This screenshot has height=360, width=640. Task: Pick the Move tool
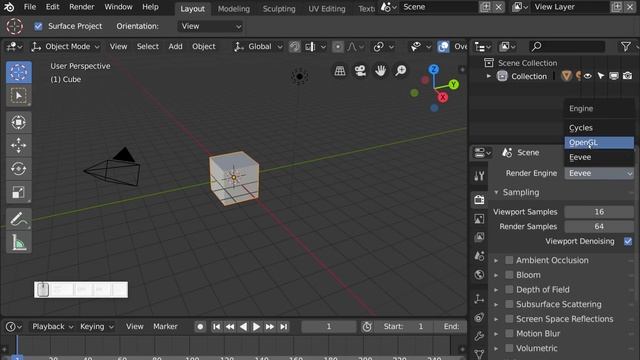[19, 145]
